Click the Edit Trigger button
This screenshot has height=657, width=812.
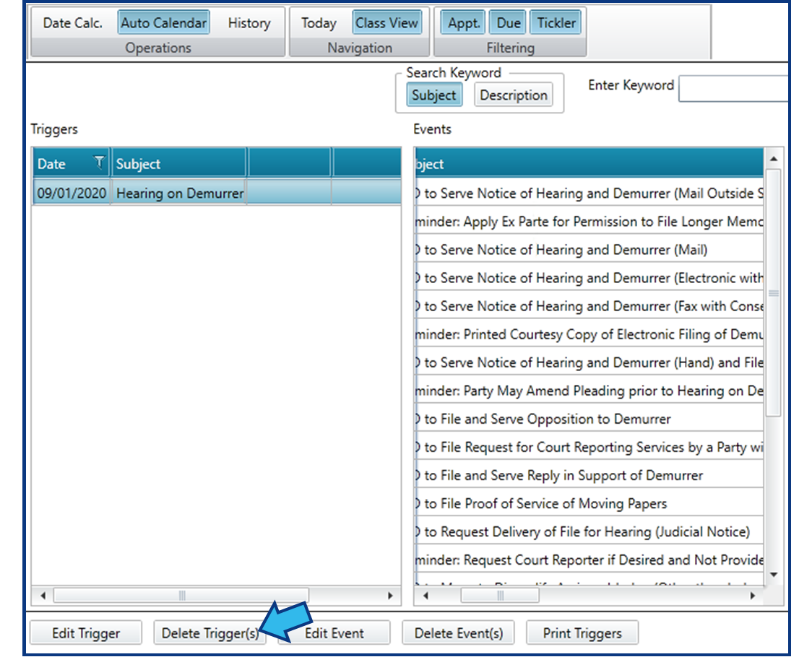point(86,633)
